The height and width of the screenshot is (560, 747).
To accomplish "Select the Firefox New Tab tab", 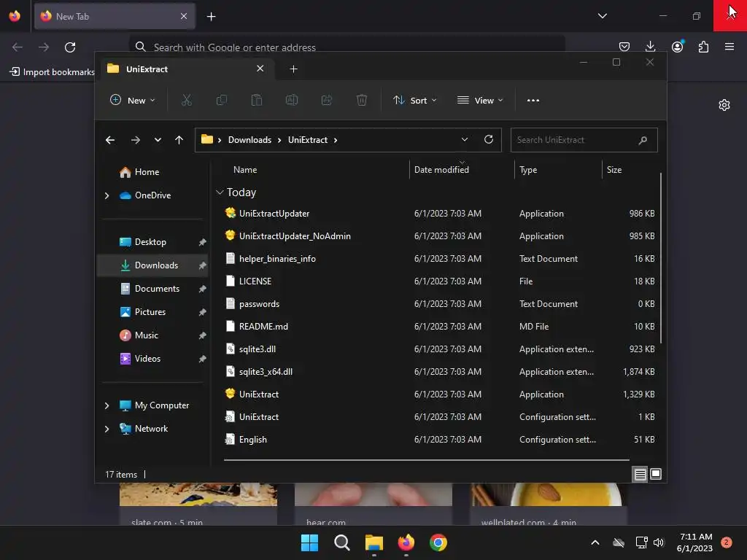I will (x=115, y=16).
